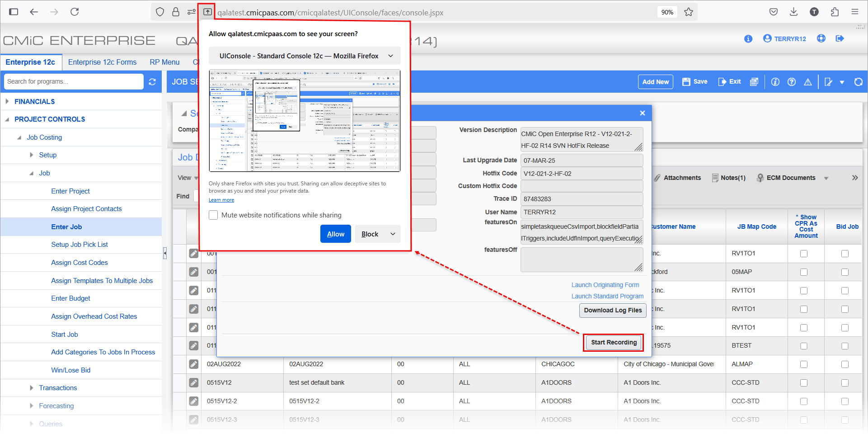Click the screen share preview thumbnail
Viewport: 868px width, 434px height.
[x=305, y=121]
